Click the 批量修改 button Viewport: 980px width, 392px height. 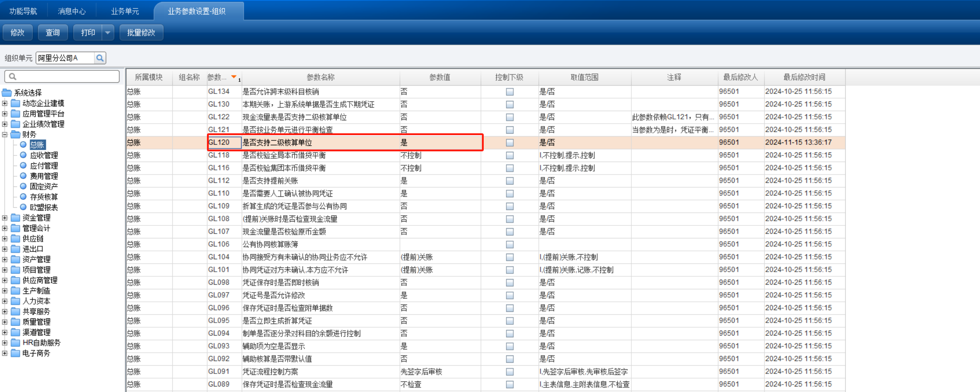point(141,32)
